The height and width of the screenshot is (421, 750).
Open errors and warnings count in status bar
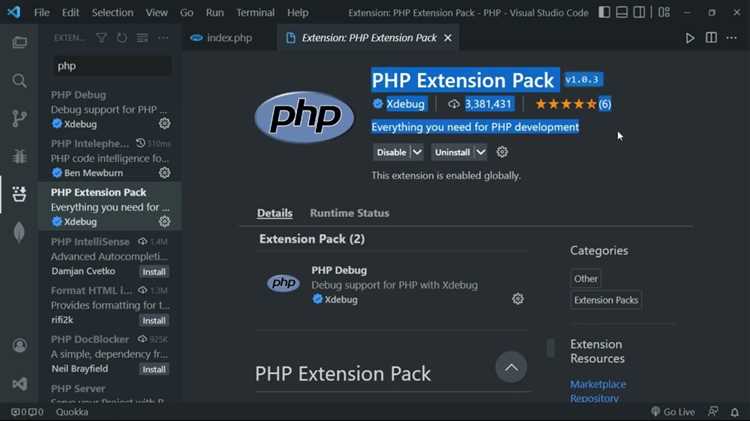click(27, 411)
